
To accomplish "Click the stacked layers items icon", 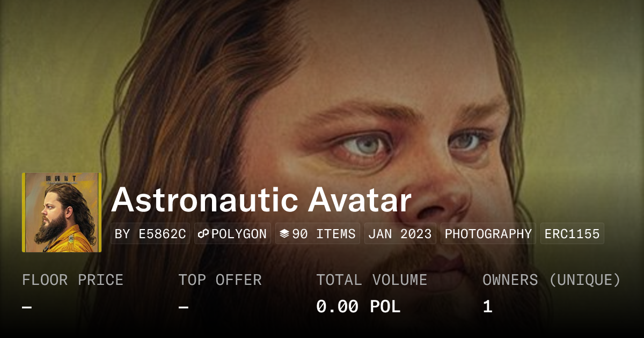I will point(284,234).
